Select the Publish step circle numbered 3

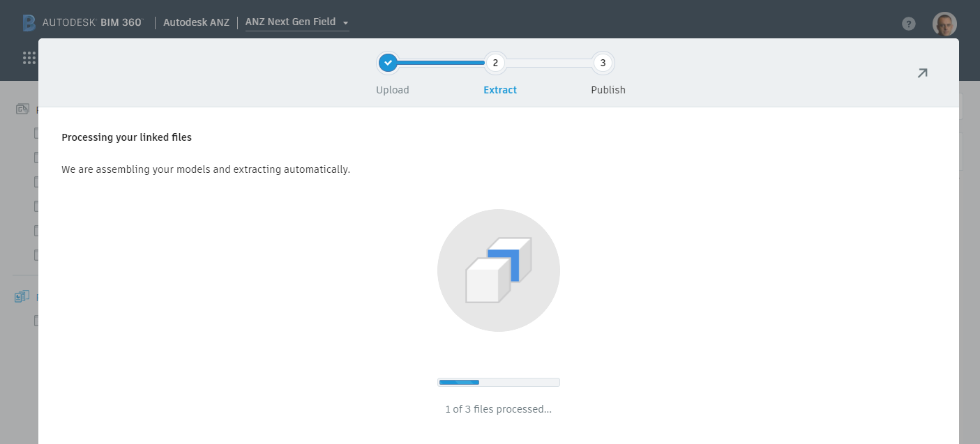click(603, 63)
